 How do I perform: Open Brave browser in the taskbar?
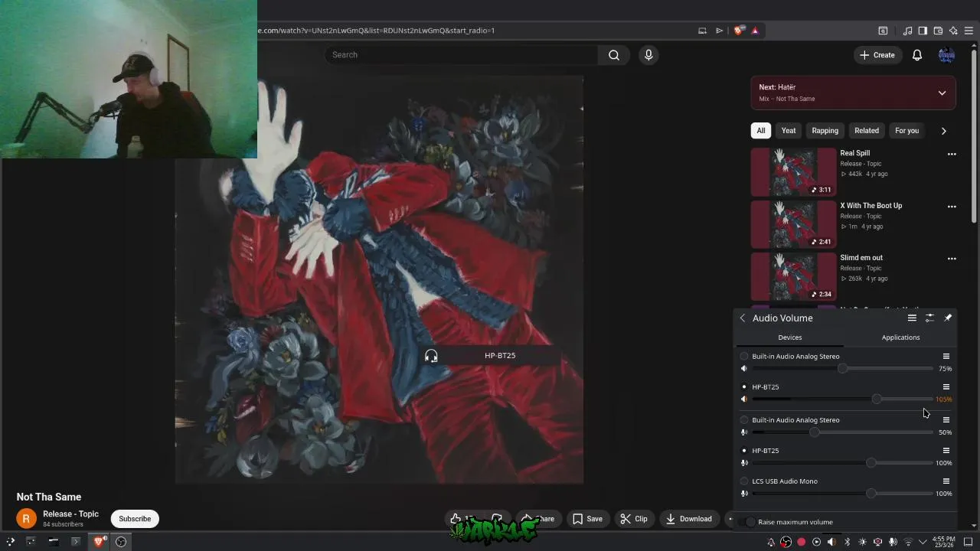click(x=98, y=542)
